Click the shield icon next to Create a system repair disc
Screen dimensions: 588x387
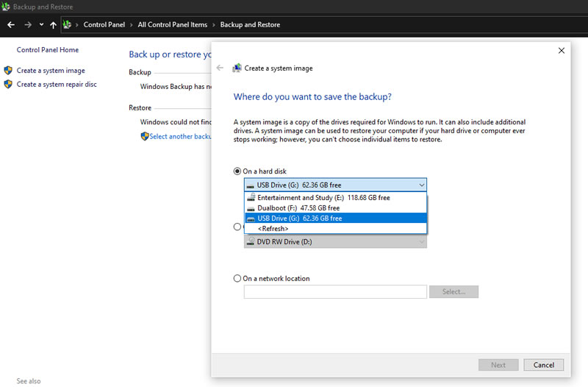pyautogui.click(x=8, y=84)
